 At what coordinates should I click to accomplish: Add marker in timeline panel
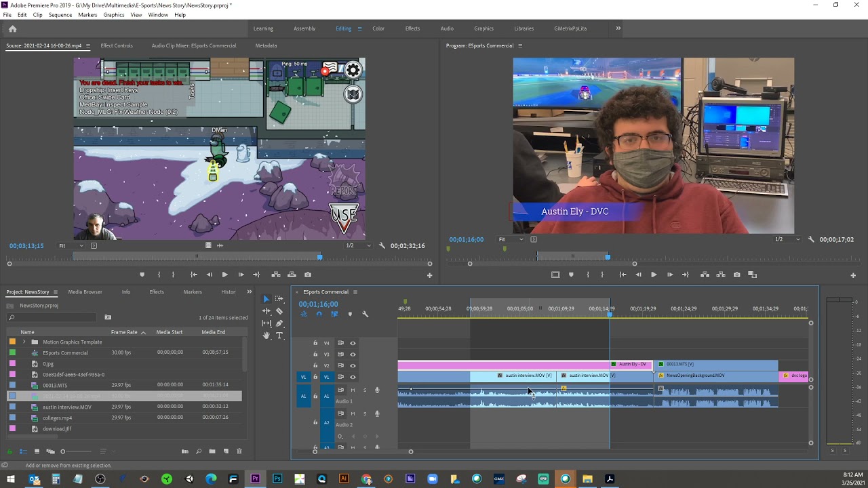coord(350,314)
